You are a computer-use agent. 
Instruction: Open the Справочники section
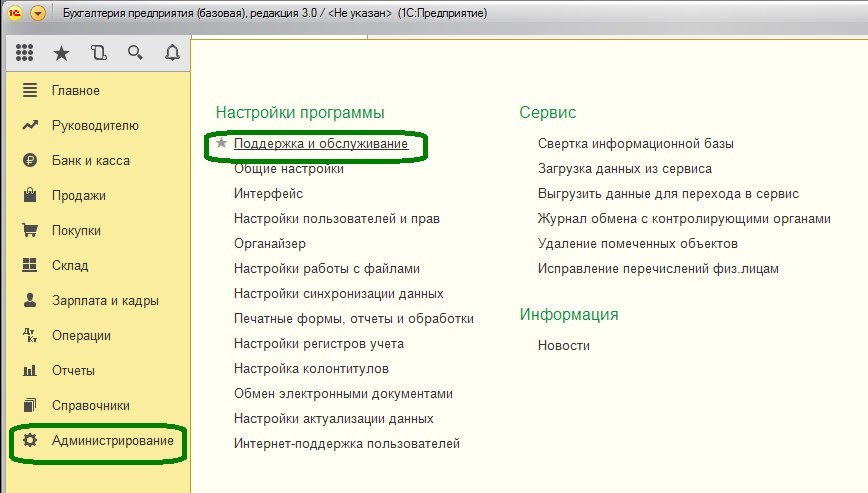click(x=91, y=406)
